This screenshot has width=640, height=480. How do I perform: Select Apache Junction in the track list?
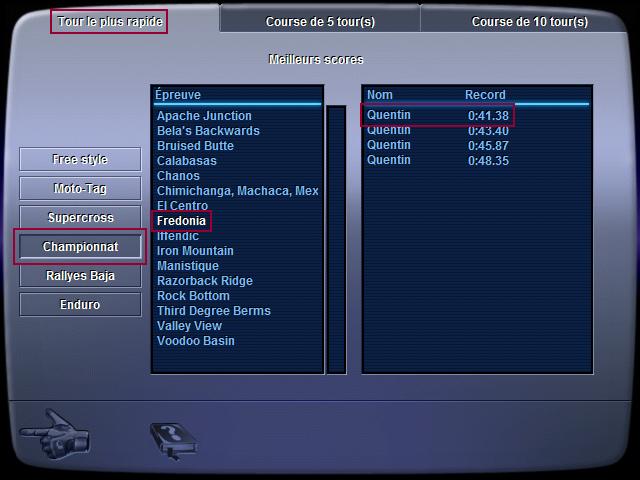(204, 116)
